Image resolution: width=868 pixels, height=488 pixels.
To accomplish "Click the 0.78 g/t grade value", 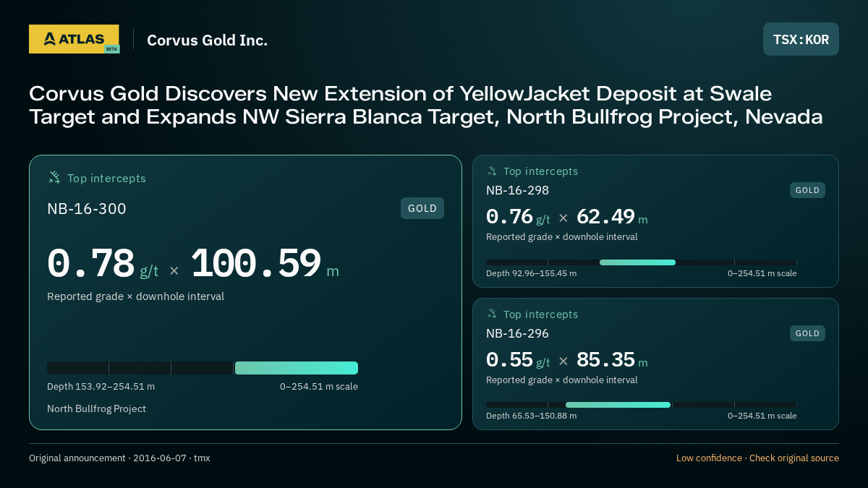I will [103, 264].
